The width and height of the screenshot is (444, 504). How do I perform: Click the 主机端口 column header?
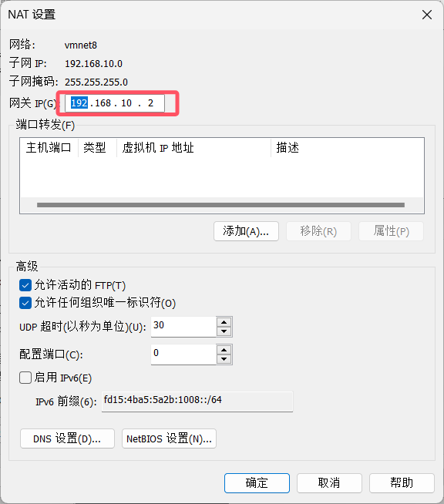pos(49,147)
